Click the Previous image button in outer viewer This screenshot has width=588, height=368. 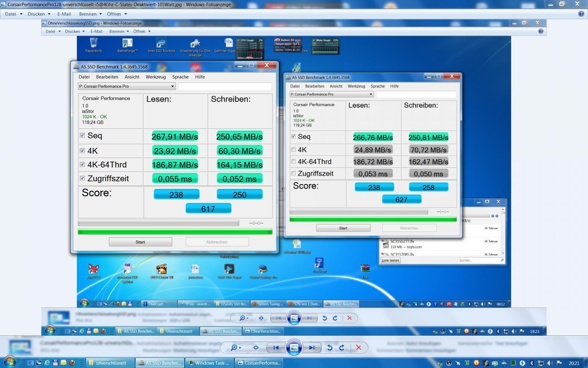pyautogui.click(x=276, y=347)
